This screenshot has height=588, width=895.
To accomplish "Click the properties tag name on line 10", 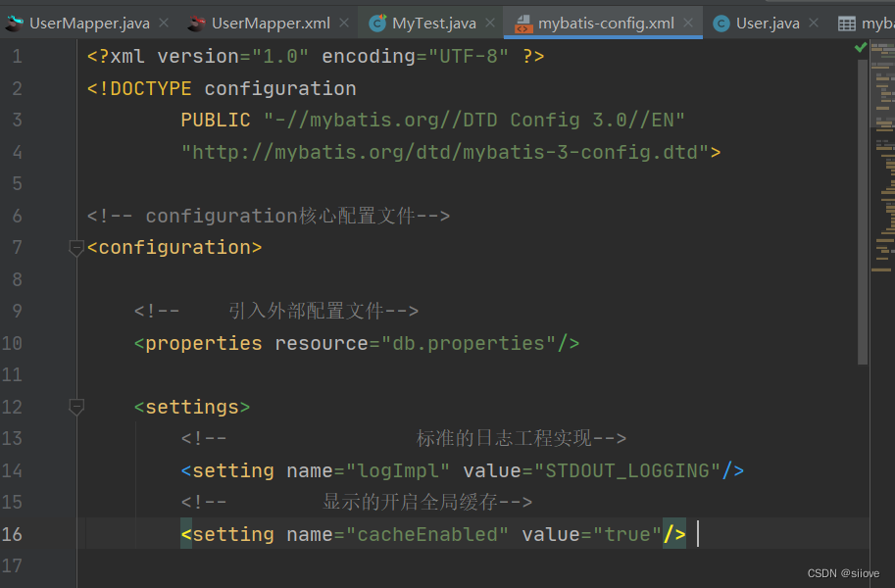I will [204, 344].
